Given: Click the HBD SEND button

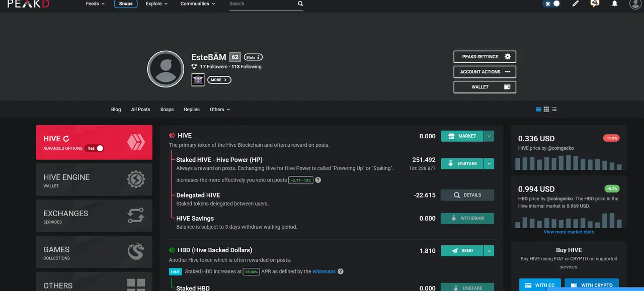Looking at the screenshot, I should (x=462, y=251).
